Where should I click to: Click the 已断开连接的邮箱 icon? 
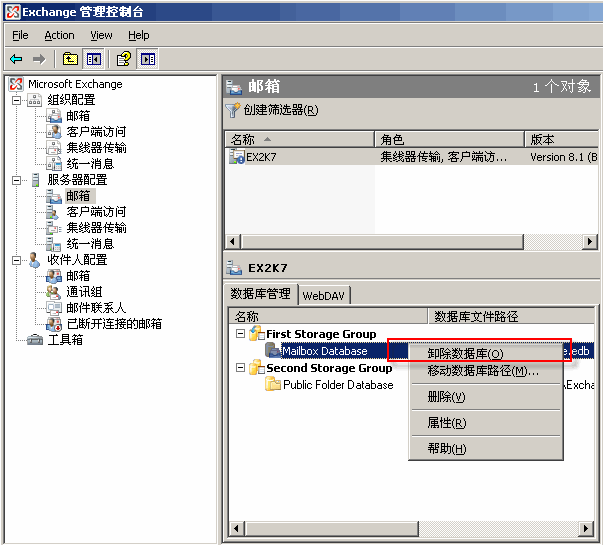54,324
